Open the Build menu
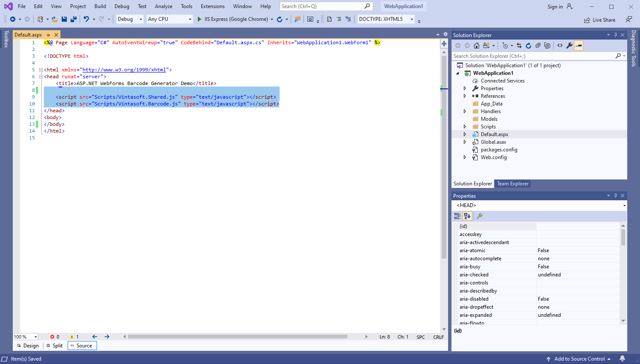 pyautogui.click(x=100, y=6)
